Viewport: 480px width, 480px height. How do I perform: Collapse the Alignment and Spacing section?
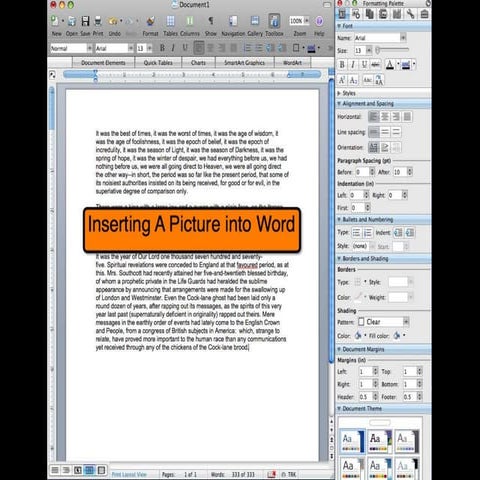click(339, 104)
